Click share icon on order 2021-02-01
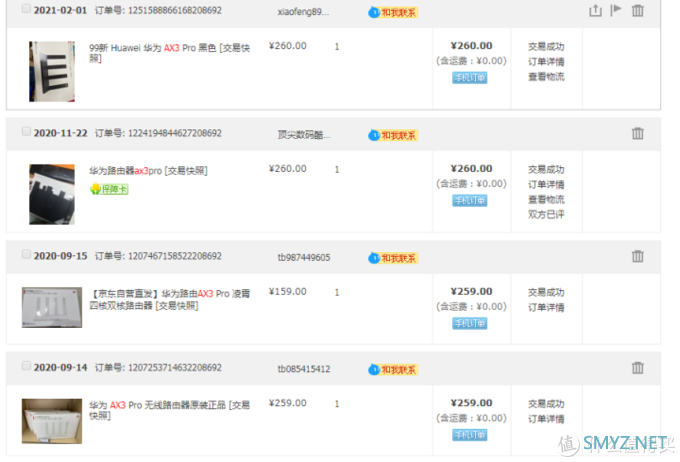680x462 pixels. tap(595, 10)
